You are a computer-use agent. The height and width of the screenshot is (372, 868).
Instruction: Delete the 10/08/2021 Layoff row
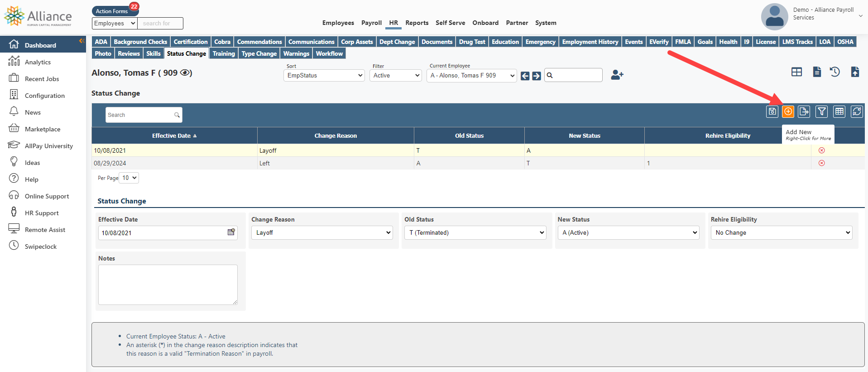[822, 150]
